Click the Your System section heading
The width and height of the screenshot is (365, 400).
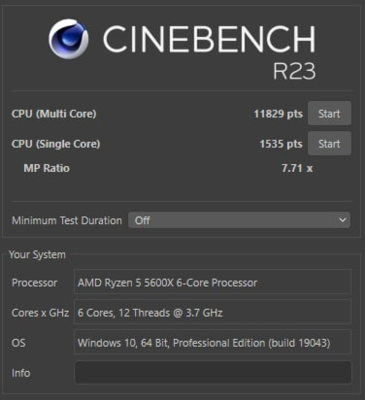37,255
